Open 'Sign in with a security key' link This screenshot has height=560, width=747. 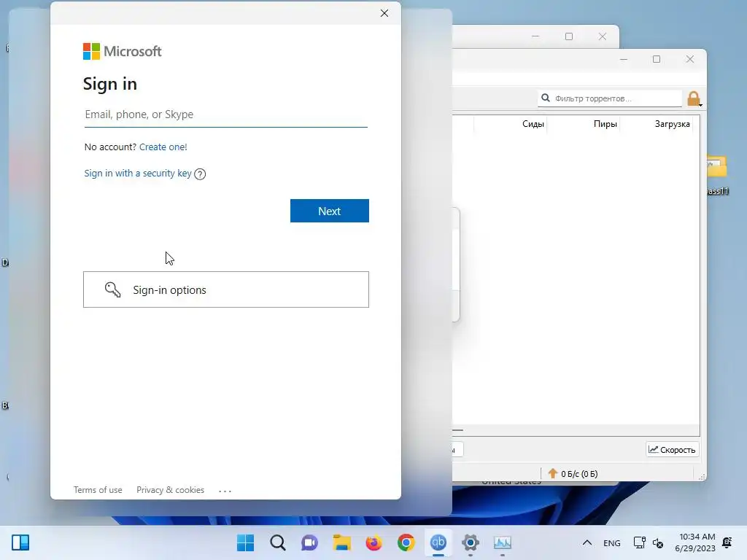[x=138, y=174]
